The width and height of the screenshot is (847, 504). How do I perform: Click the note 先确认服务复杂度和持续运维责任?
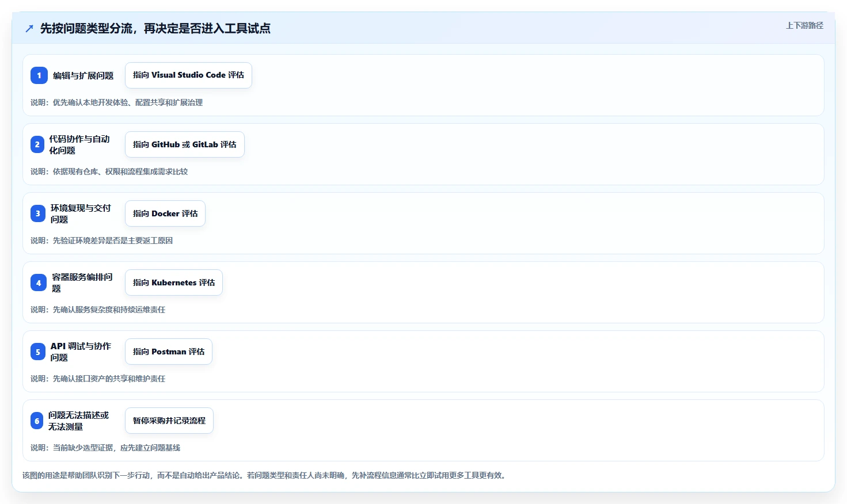109,310
